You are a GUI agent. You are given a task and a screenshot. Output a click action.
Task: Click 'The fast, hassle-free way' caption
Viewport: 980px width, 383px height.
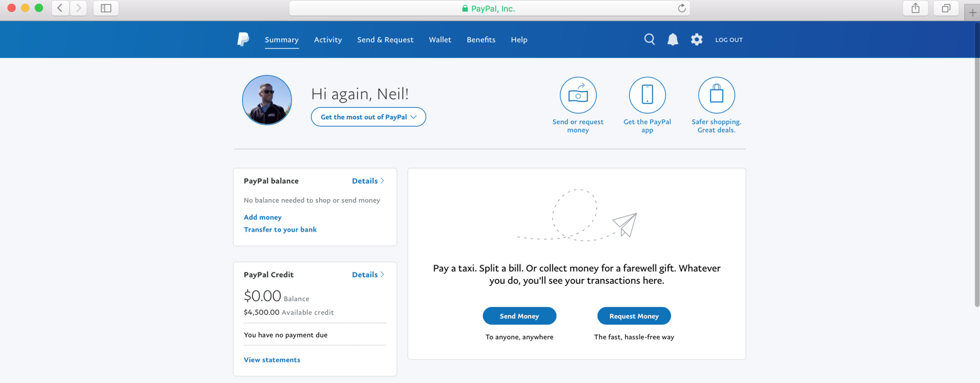pyautogui.click(x=634, y=337)
